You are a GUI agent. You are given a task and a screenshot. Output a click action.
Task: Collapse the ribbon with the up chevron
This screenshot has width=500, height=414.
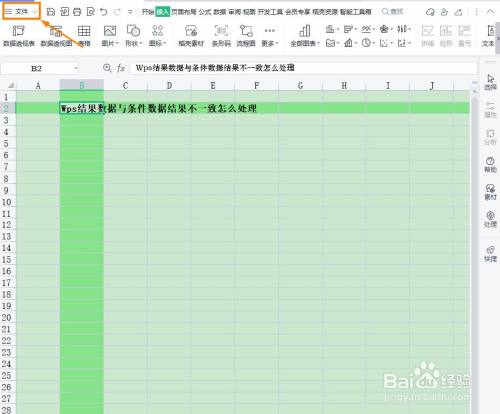[x=490, y=12]
